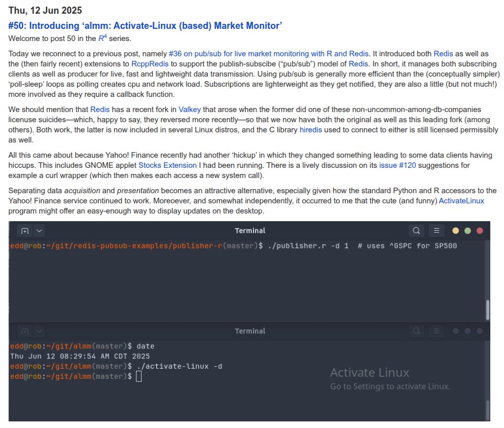Open the Stocks Extension link
504x428 pixels.
(167, 165)
